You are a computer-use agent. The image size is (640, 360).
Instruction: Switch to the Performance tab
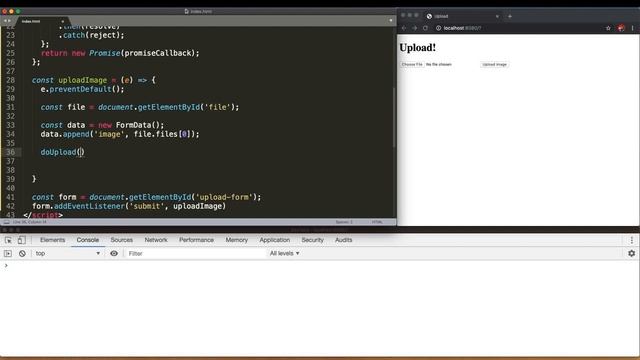(x=196, y=240)
